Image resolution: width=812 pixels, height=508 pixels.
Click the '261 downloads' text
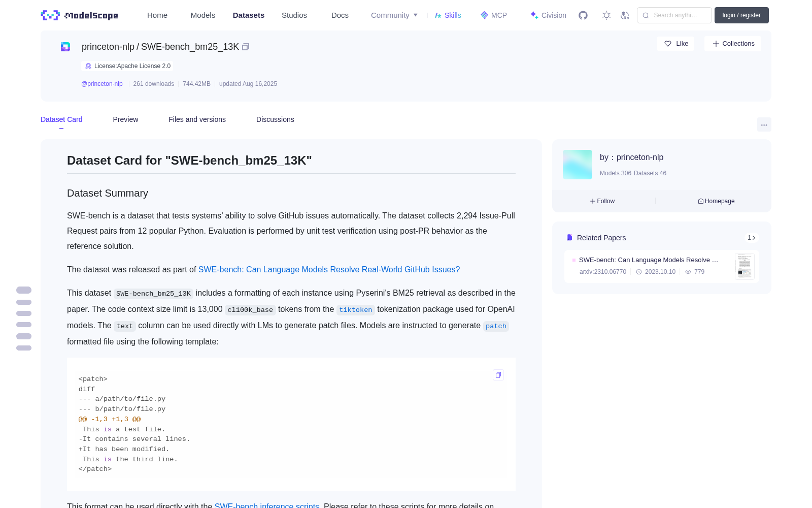coord(154,84)
